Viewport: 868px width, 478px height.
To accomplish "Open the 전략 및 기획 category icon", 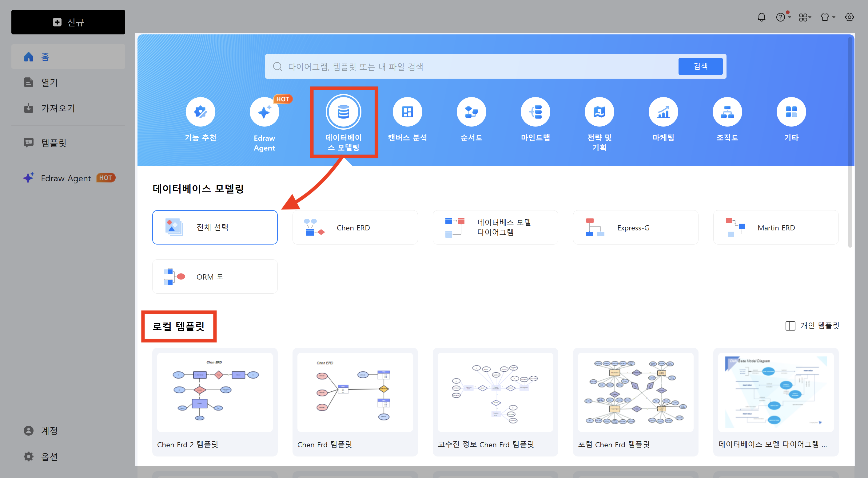I will point(599,112).
